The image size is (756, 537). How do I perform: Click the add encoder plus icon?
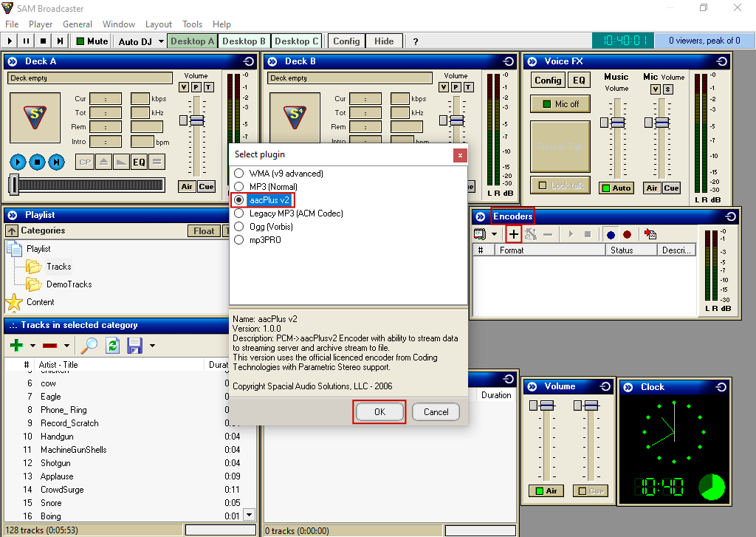514,234
